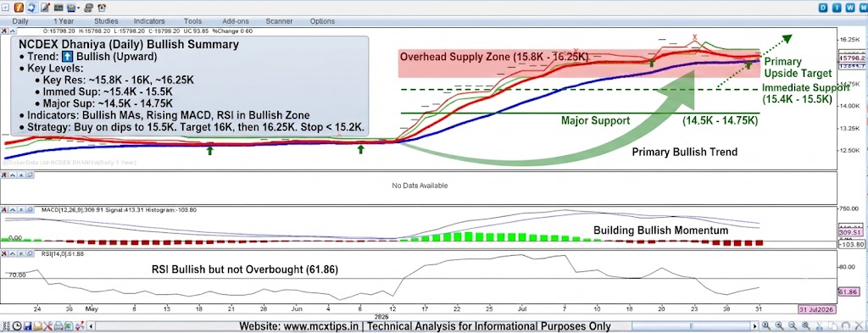
Task: Close the MACD indicator panel with red X
Action: [x=4, y=209]
